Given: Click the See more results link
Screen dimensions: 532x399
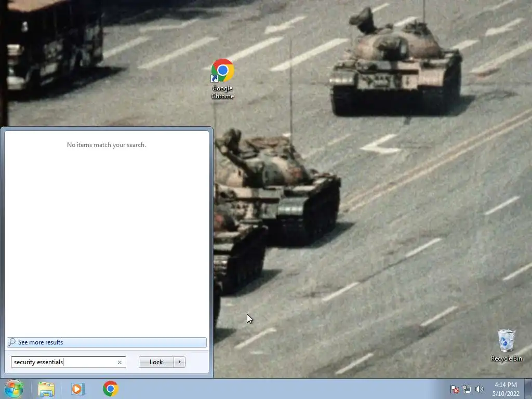Looking at the screenshot, I should (x=107, y=342).
